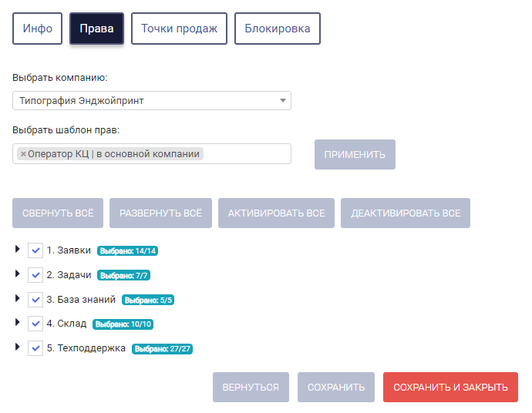Expand the 1. Заявки tree section
Image resolution: width=532 pixels, height=413 pixels.
[x=17, y=249]
